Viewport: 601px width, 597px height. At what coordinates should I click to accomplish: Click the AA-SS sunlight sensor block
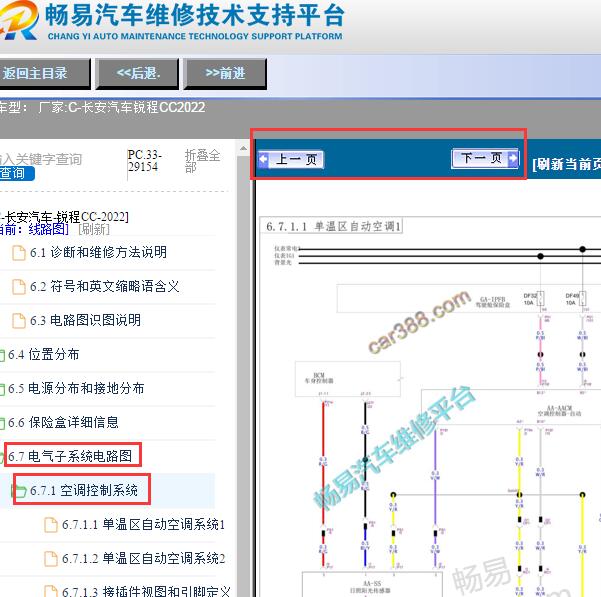pyautogui.click(x=372, y=585)
